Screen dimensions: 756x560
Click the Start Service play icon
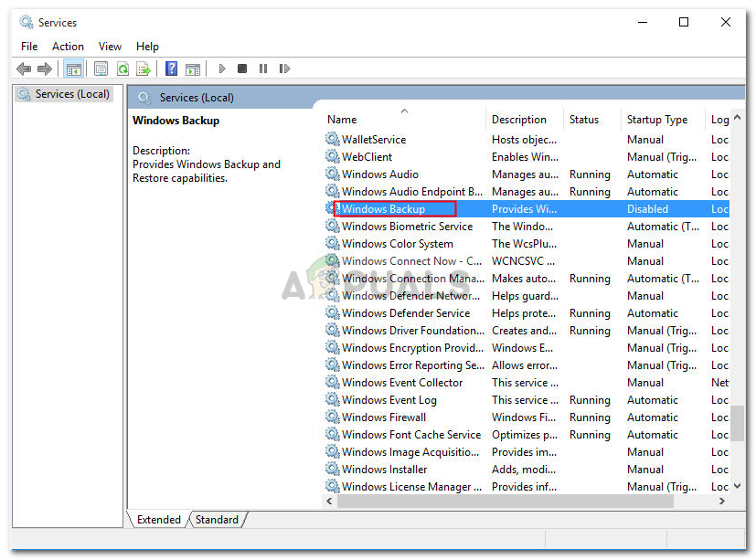(222, 69)
